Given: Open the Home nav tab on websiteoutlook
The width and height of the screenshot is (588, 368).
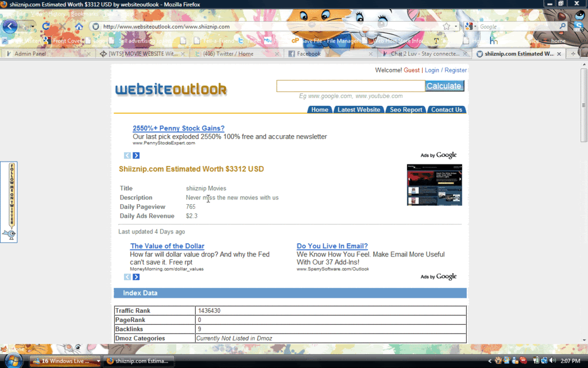Looking at the screenshot, I should (320, 110).
